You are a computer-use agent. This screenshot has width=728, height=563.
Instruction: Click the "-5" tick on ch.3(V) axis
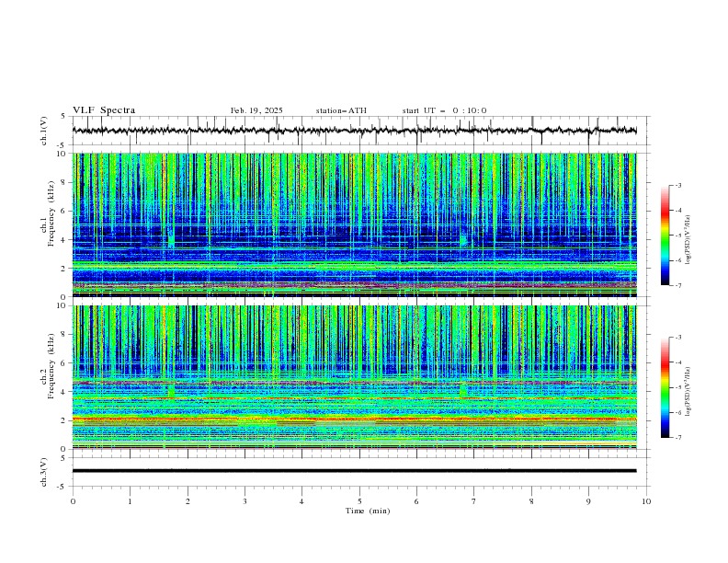pyautogui.click(x=63, y=487)
